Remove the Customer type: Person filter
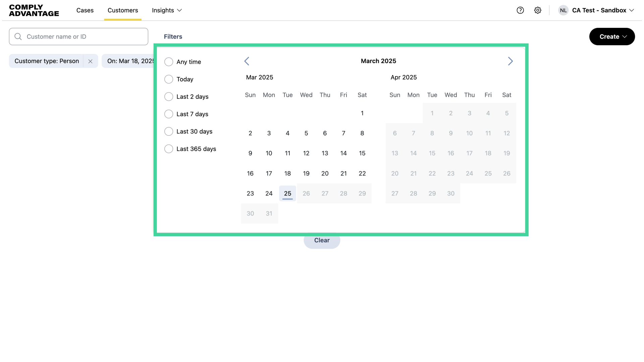This screenshot has height=362, width=644. [90, 61]
